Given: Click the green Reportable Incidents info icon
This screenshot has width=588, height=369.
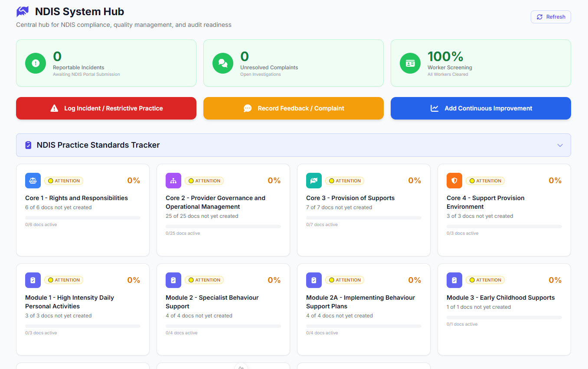Looking at the screenshot, I should click(35, 63).
